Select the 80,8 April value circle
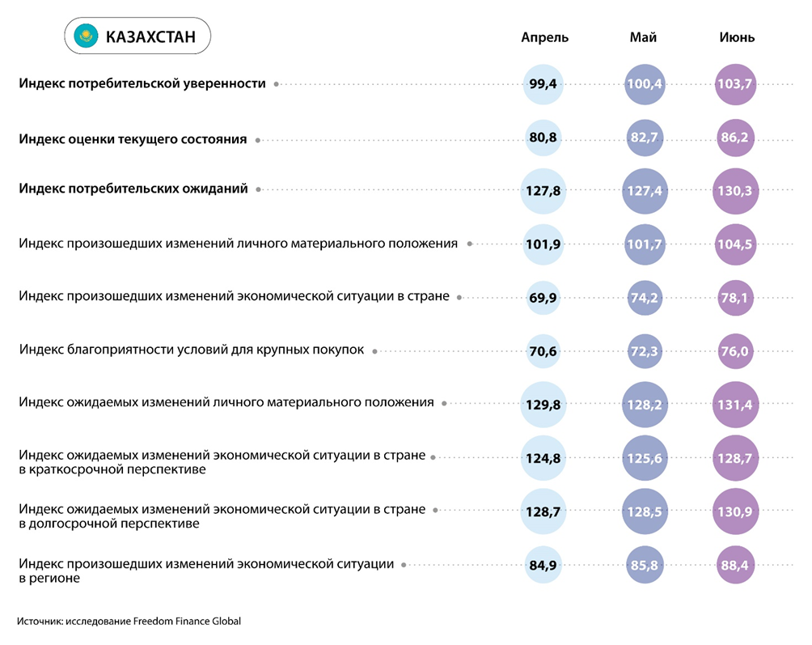Image resolution: width=812 pixels, height=645 pixels. [x=543, y=138]
